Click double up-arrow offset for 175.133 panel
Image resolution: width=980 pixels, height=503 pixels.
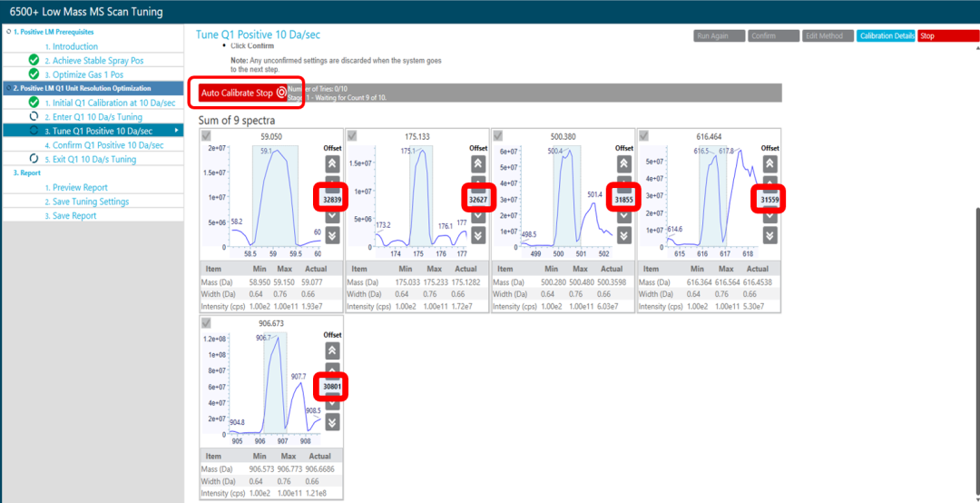478,164
